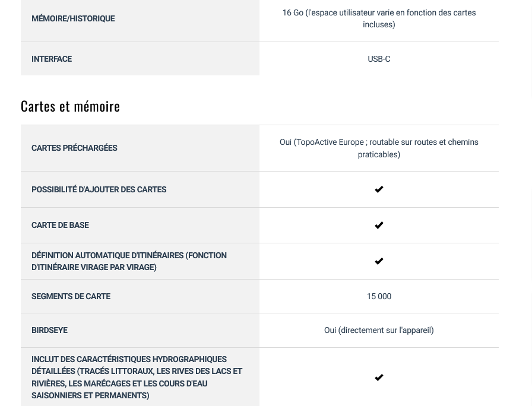Click the word praticables in preloaded maps value
Image resolution: width=532 pixels, height=406 pixels.
click(x=379, y=155)
